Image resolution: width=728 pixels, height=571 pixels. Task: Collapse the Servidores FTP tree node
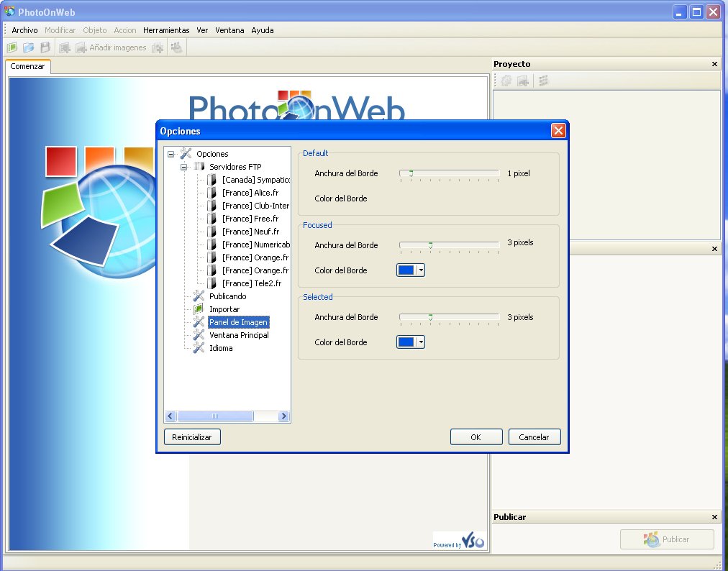pyautogui.click(x=184, y=167)
